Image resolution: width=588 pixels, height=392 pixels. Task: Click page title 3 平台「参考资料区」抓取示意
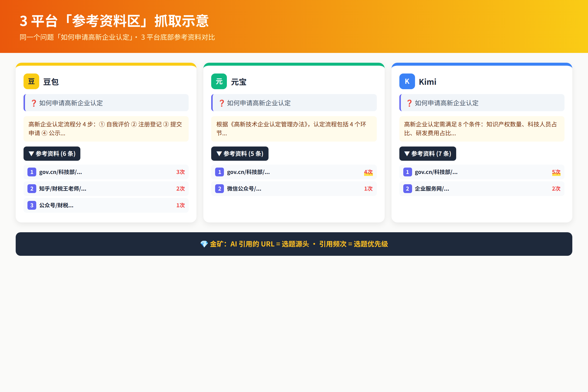click(114, 21)
